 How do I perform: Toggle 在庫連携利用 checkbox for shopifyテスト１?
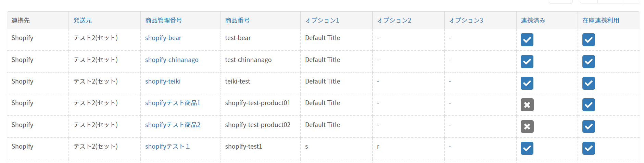589,148
